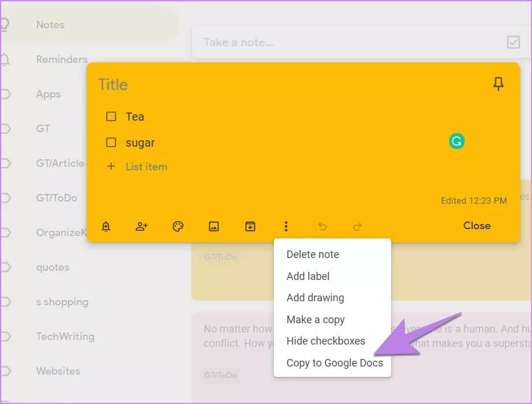Archive the note using the archive icon
Viewport: 532px width, 404px height.
(250, 226)
